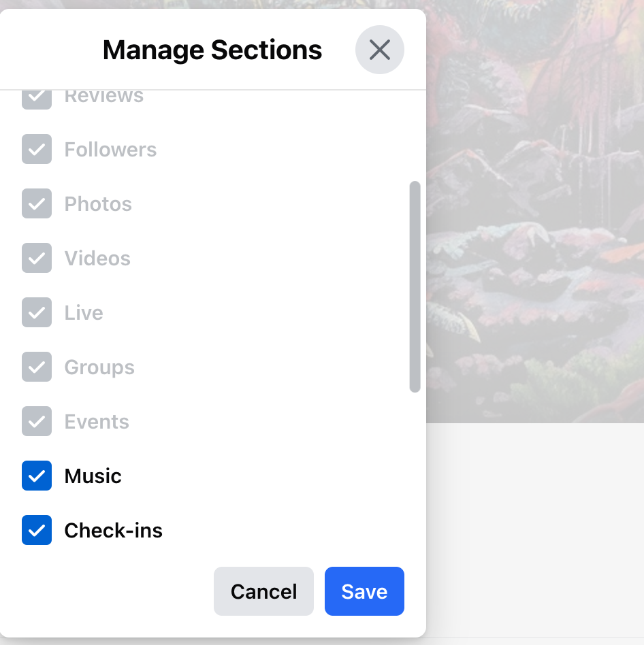
Task: Disable the Check-ins section
Action: pyautogui.click(x=37, y=530)
